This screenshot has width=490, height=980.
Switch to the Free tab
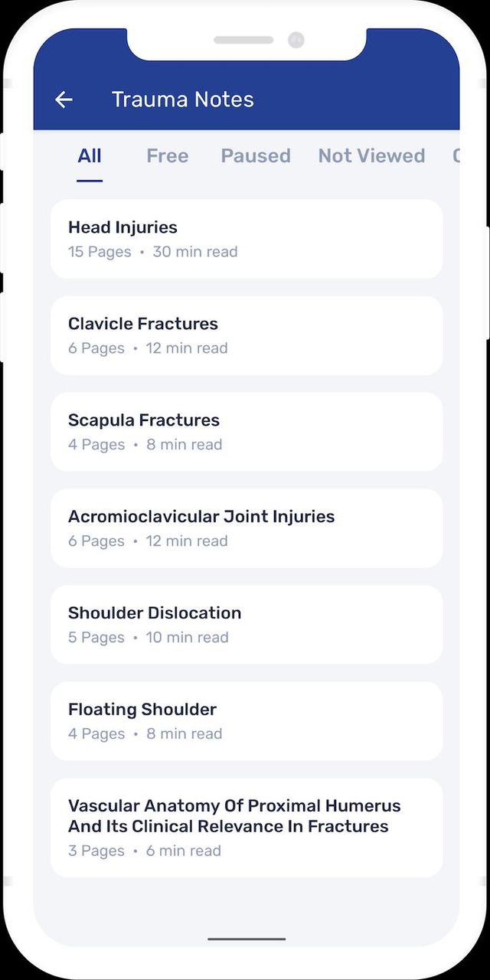click(167, 156)
